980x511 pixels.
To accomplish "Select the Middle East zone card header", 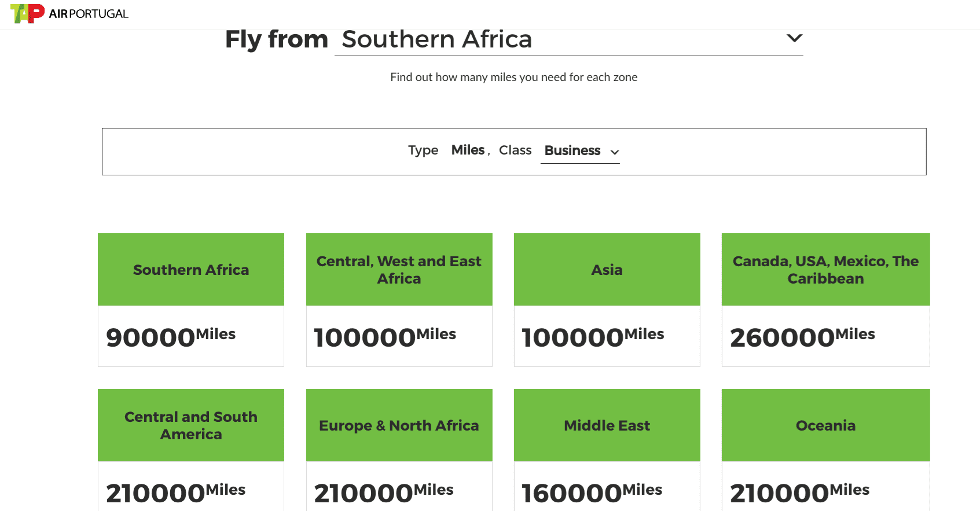I will point(607,425).
